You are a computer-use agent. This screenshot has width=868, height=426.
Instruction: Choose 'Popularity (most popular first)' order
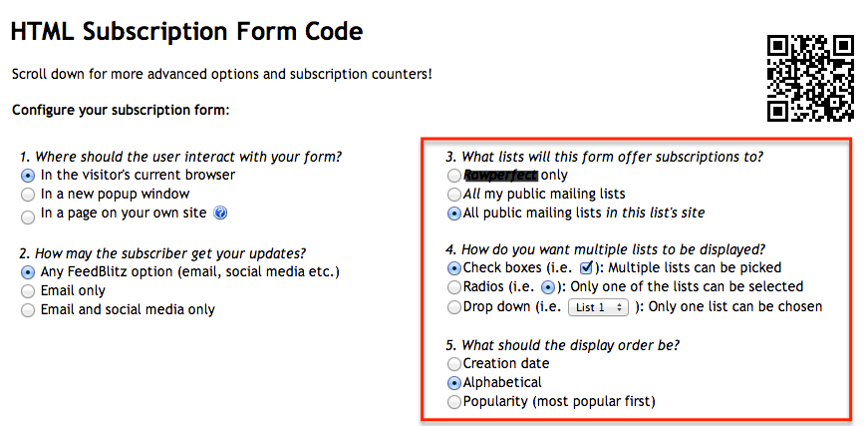pyautogui.click(x=454, y=401)
